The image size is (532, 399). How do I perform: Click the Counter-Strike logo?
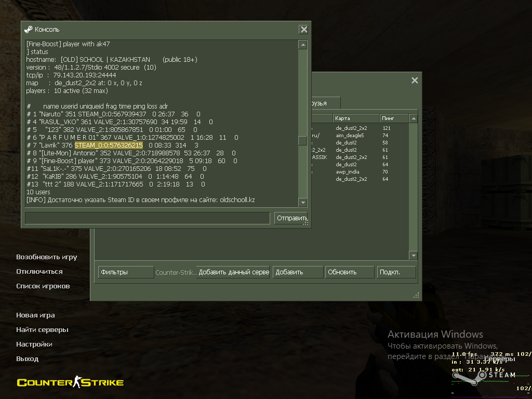(x=70, y=382)
